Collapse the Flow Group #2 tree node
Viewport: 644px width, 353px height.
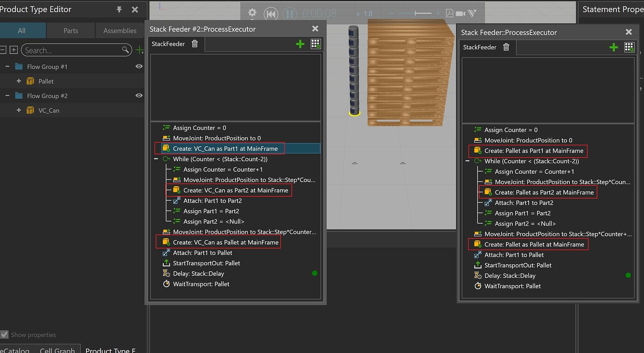[x=7, y=96]
